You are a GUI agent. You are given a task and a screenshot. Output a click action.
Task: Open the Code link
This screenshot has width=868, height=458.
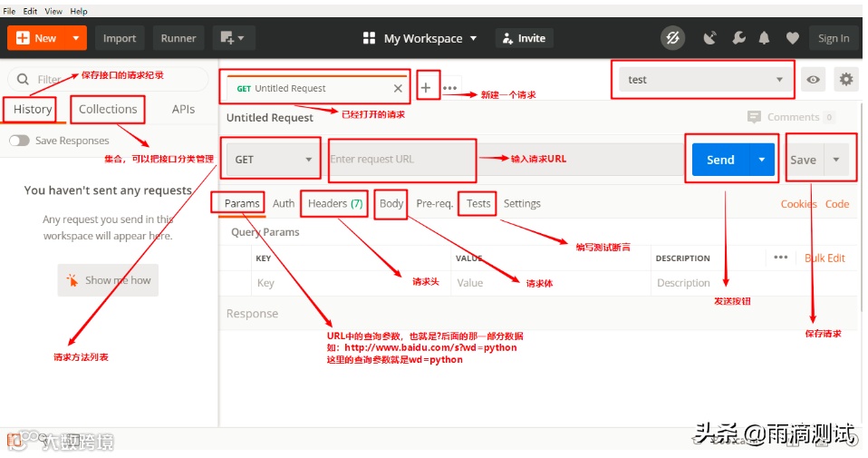pyautogui.click(x=837, y=204)
